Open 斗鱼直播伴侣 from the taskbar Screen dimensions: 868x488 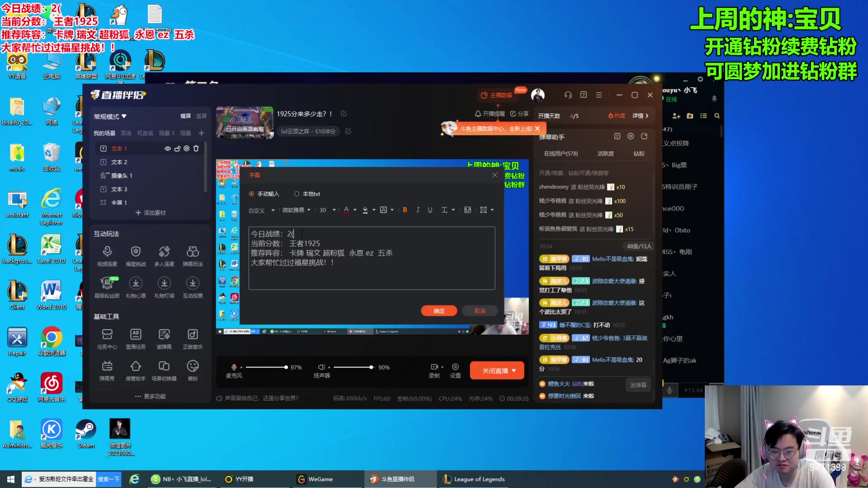[x=393, y=479]
